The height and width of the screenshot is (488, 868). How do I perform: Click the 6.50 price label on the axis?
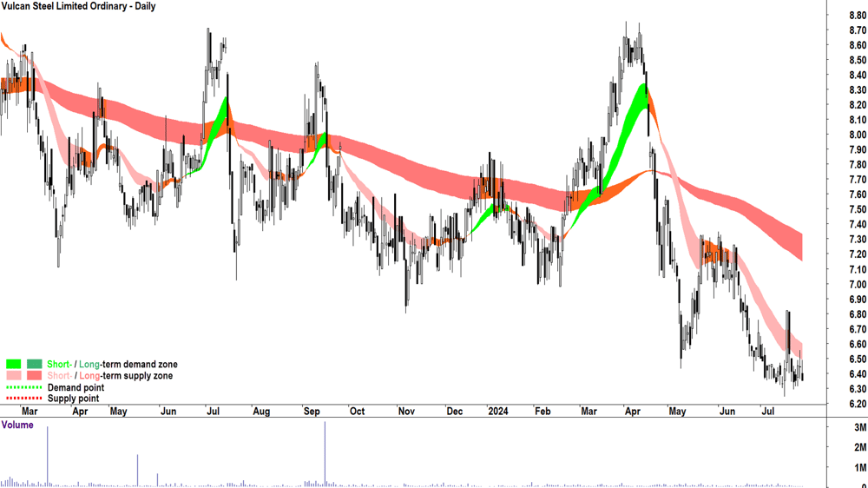coord(858,359)
